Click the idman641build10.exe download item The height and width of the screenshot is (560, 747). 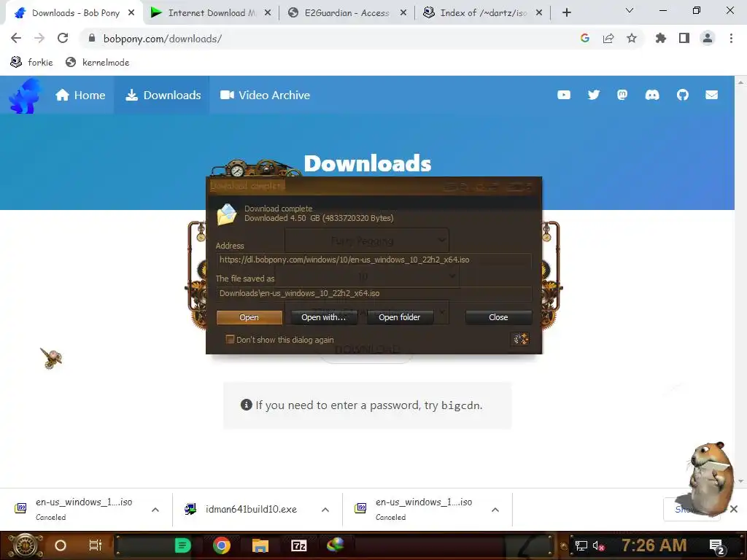[251, 510]
